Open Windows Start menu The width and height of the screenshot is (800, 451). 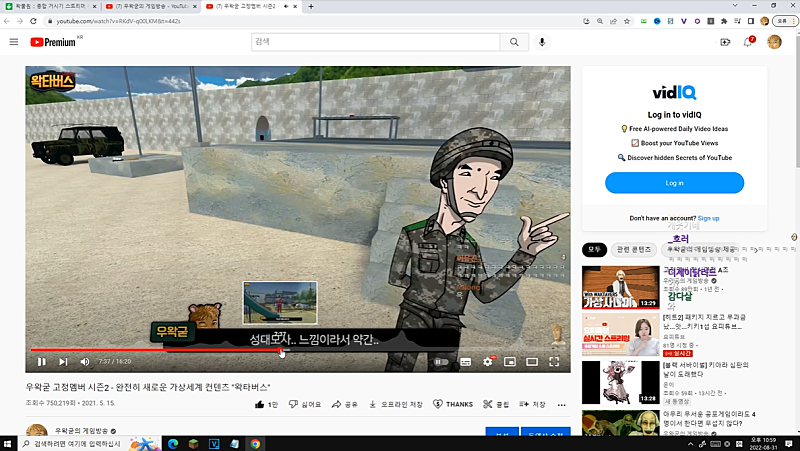coord(8,443)
